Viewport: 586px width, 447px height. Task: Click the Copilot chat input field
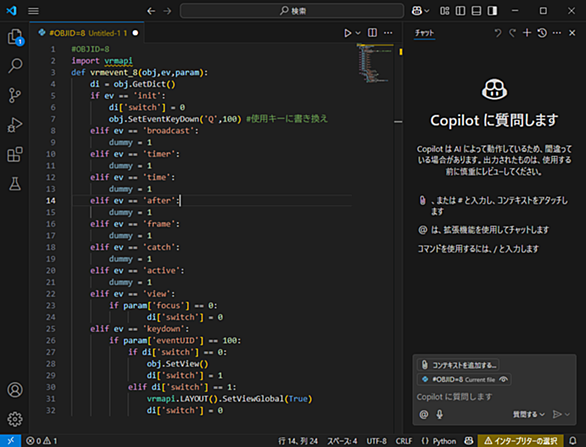493,397
